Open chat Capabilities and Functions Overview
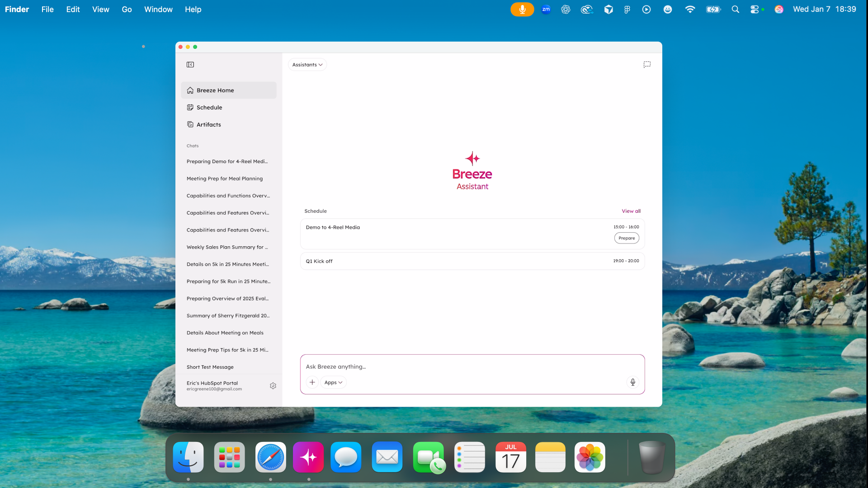 229,196
